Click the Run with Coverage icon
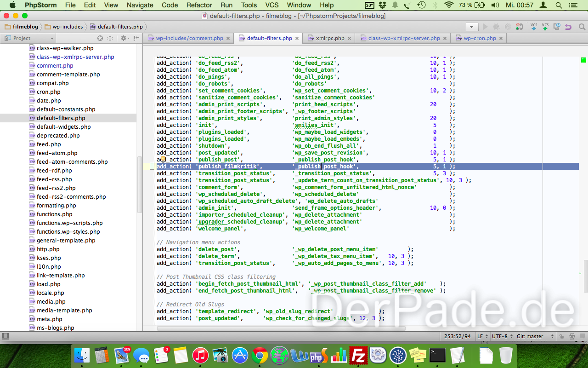588x368 pixels. (x=508, y=27)
